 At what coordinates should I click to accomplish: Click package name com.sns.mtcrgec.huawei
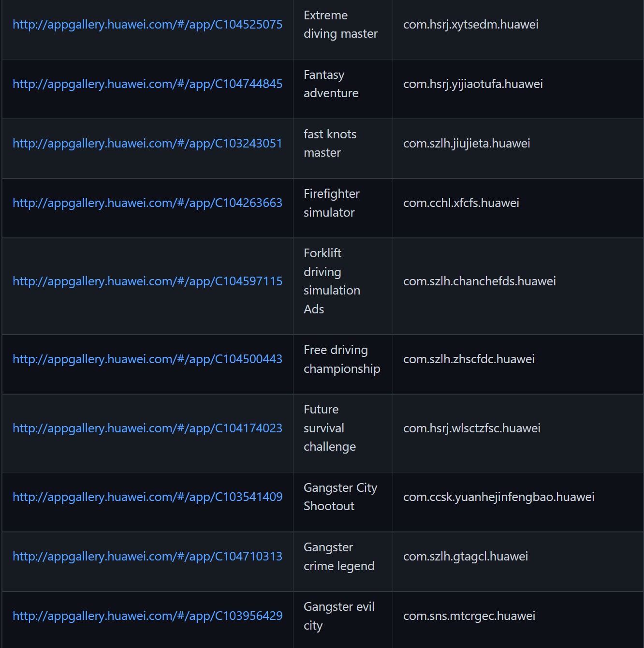[x=469, y=616]
